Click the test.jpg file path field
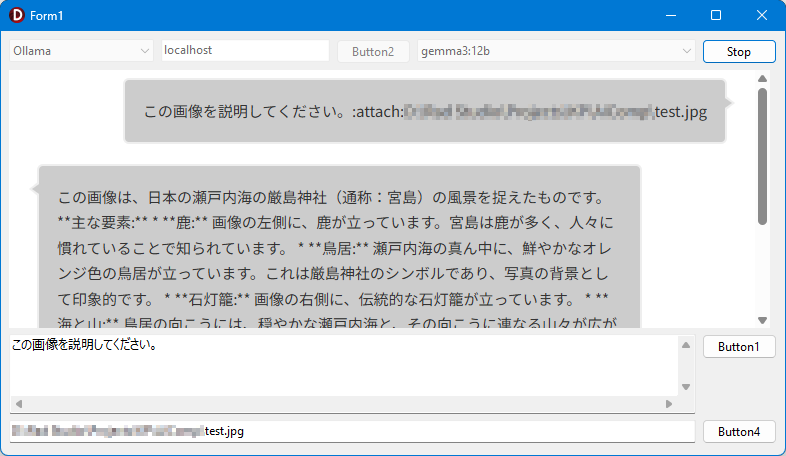The image size is (786, 456). (x=352, y=431)
